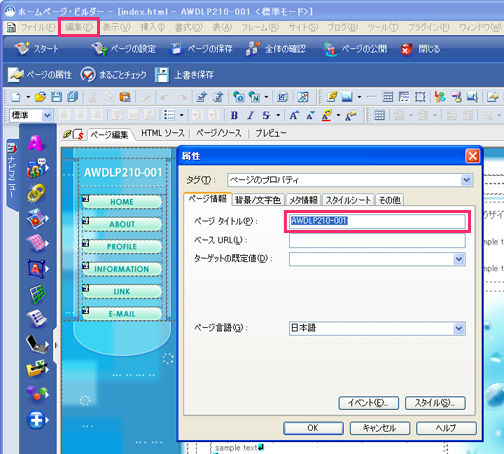
Task: Click the ページ タイトル input field
Action: 377,221
